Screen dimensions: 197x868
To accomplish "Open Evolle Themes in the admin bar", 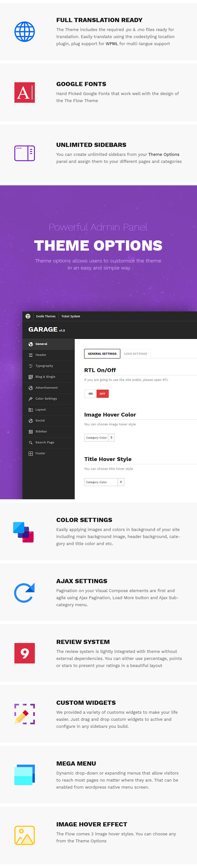I will (46, 316).
